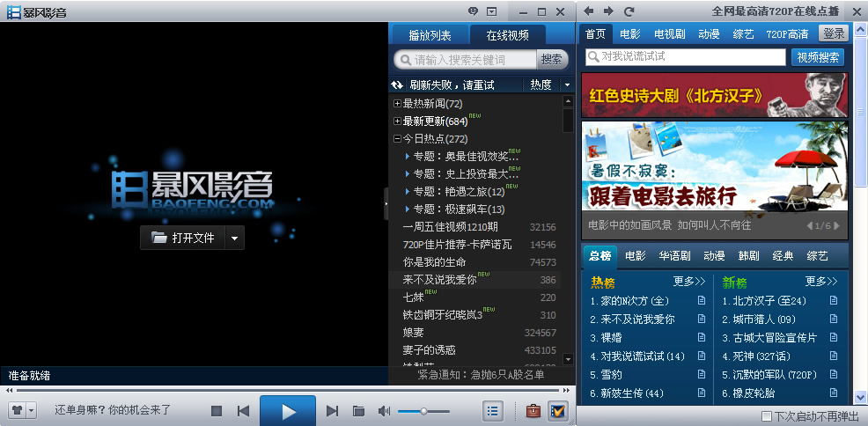Open the 电影 top navigation tab

(x=630, y=33)
